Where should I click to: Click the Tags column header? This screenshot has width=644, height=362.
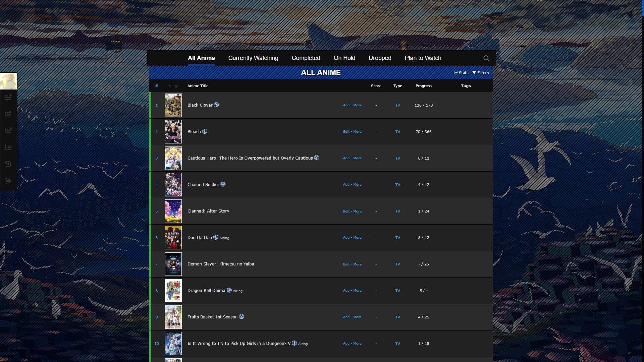click(x=466, y=86)
